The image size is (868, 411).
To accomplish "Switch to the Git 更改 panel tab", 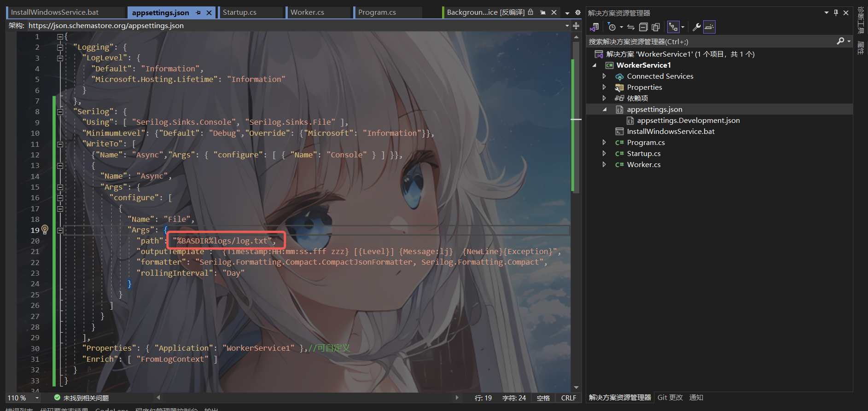I will (x=670, y=397).
